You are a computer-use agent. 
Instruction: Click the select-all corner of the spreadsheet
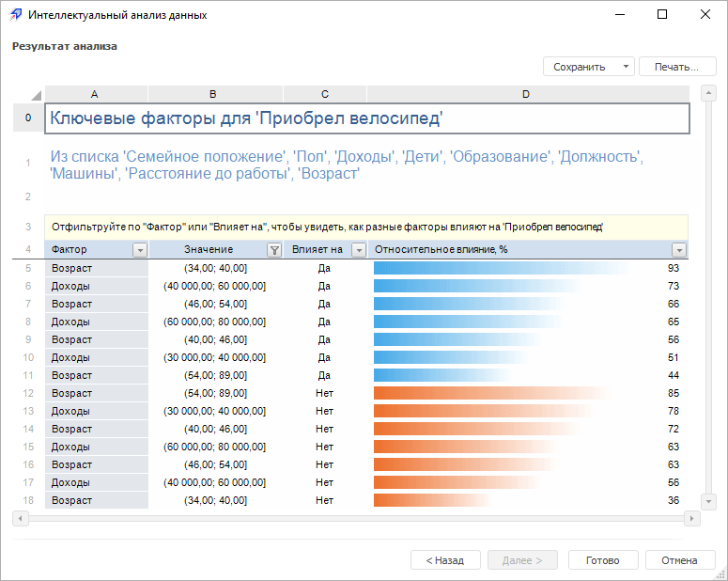point(35,94)
